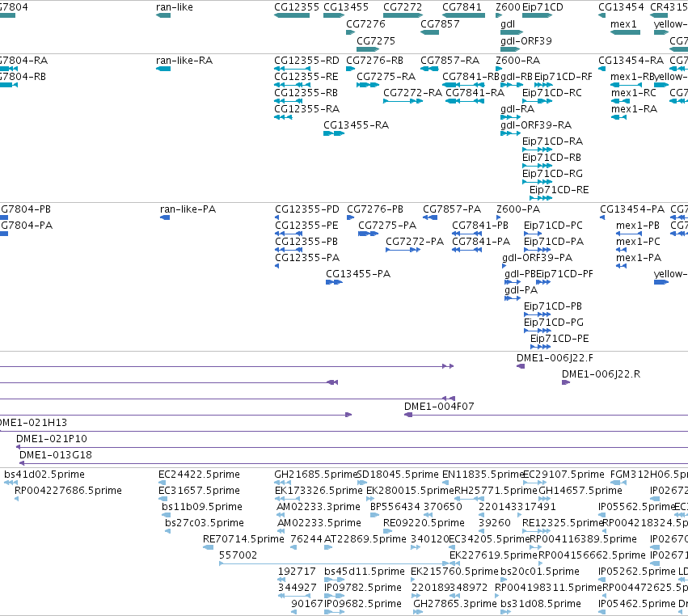Select the CG12355-RE transcript label
This screenshot has height=616, width=688.
point(306,77)
